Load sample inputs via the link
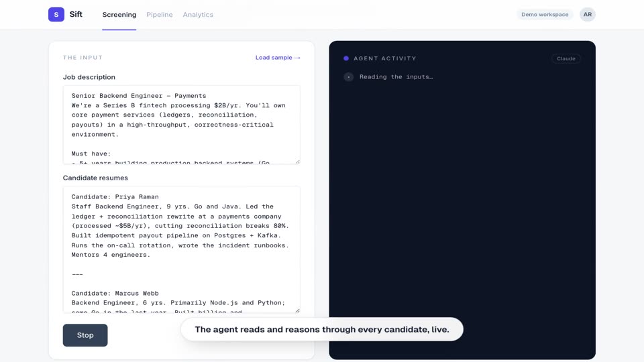The height and width of the screenshot is (362, 644). coord(278,58)
